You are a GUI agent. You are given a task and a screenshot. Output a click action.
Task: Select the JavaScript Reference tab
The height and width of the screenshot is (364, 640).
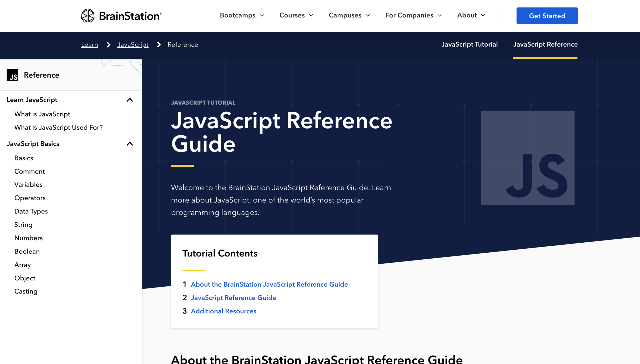[545, 44]
